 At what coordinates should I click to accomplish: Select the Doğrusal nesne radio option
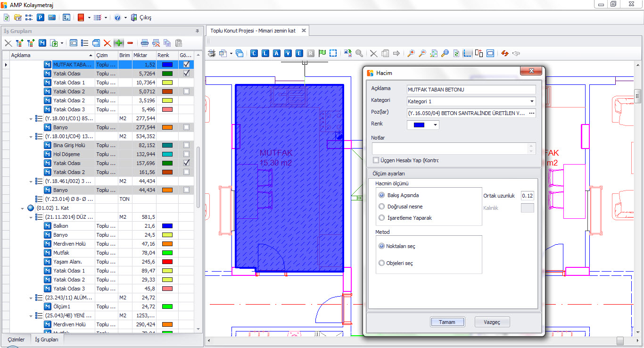(382, 207)
